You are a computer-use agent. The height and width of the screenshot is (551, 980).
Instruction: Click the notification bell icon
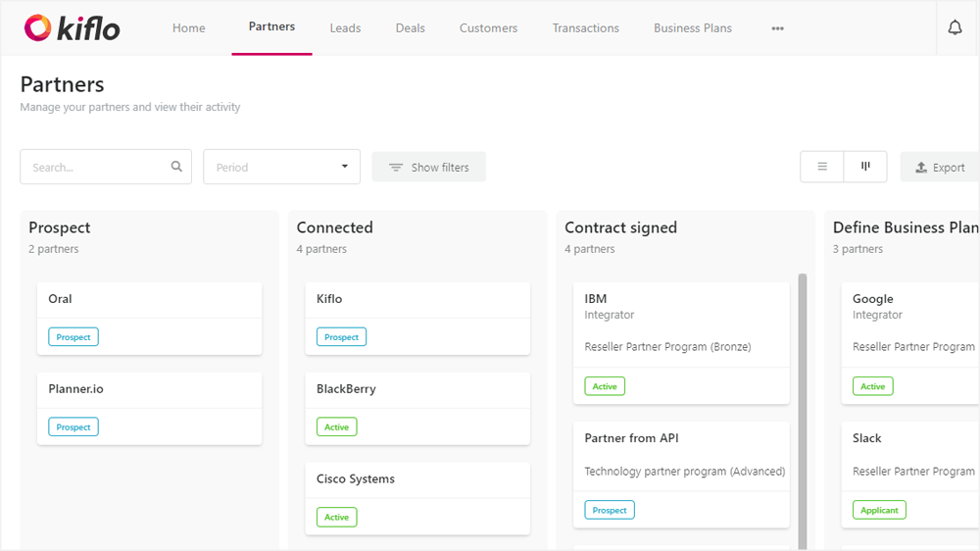[x=955, y=27]
